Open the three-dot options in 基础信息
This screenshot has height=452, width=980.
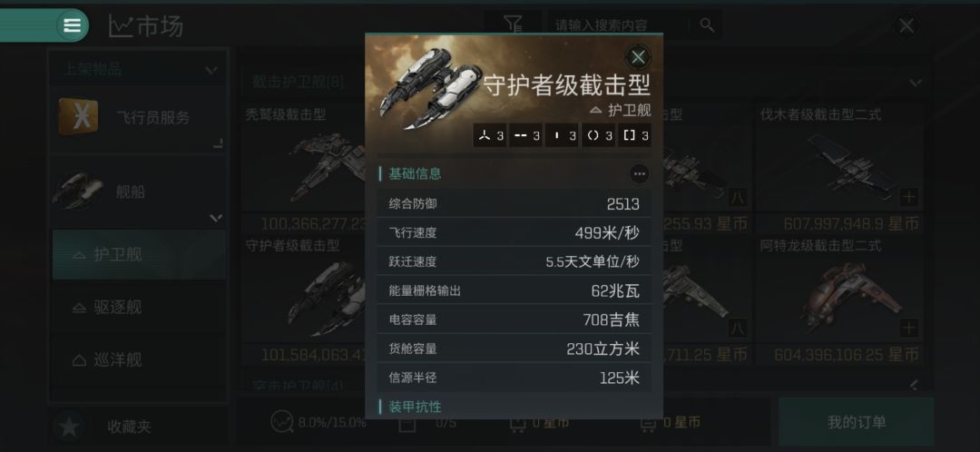pos(639,173)
